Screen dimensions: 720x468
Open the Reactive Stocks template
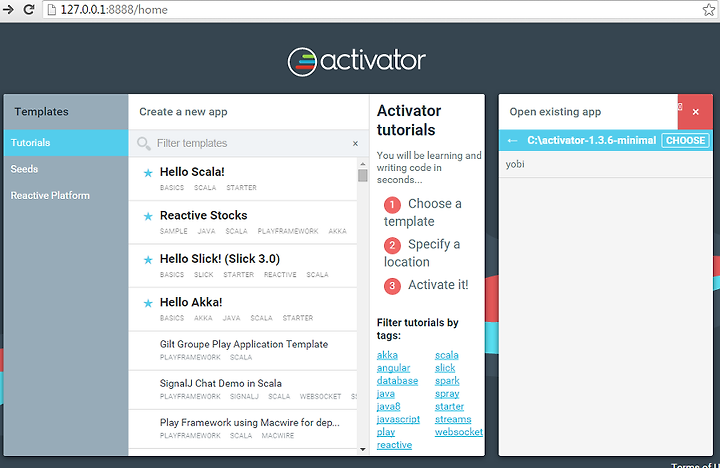tap(243, 222)
